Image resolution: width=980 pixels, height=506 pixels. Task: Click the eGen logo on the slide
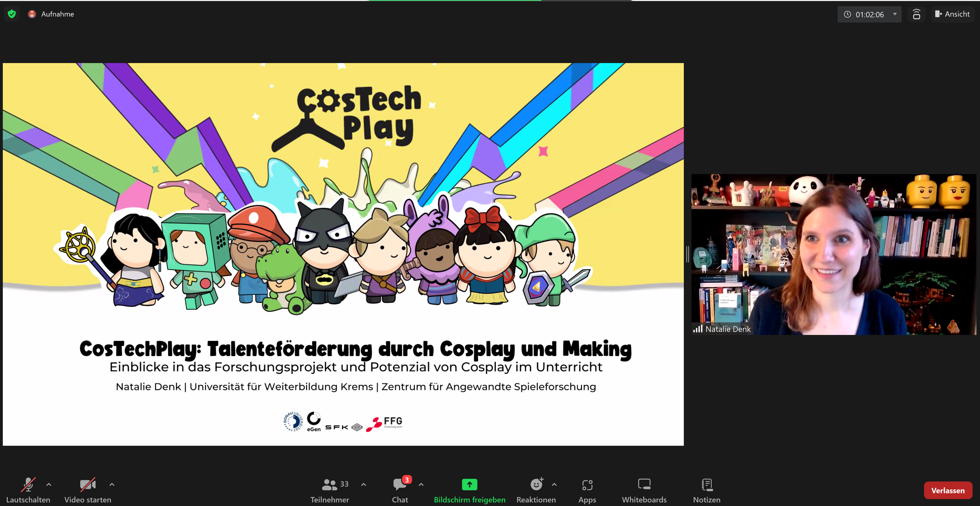(x=314, y=422)
